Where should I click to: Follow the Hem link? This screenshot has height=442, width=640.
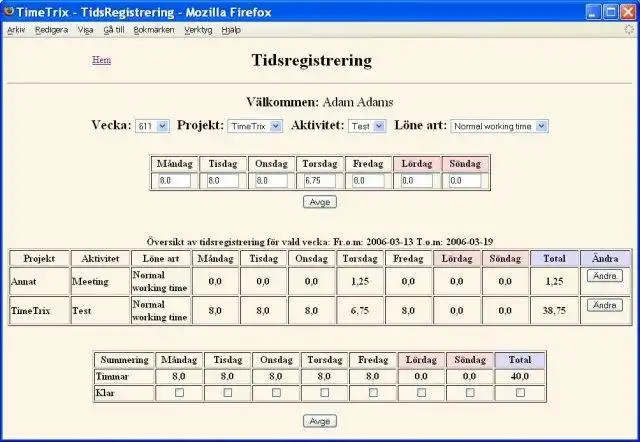point(102,60)
